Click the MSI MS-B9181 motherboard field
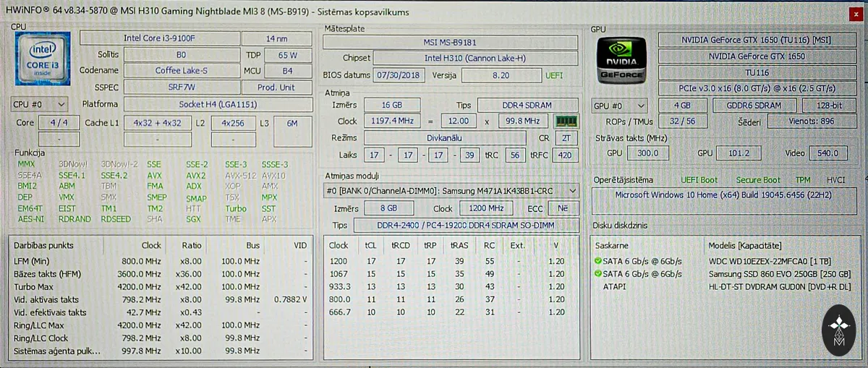This screenshot has width=868, height=368. [x=450, y=43]
